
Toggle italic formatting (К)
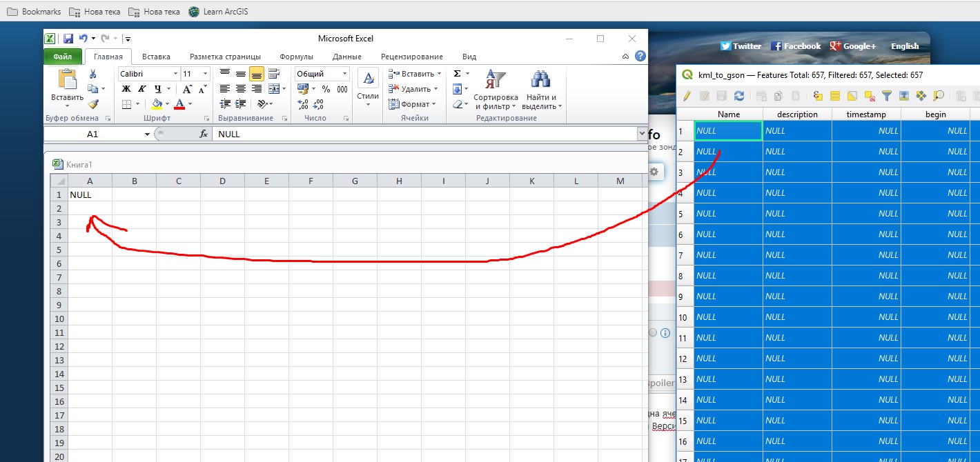coord(142,89)
